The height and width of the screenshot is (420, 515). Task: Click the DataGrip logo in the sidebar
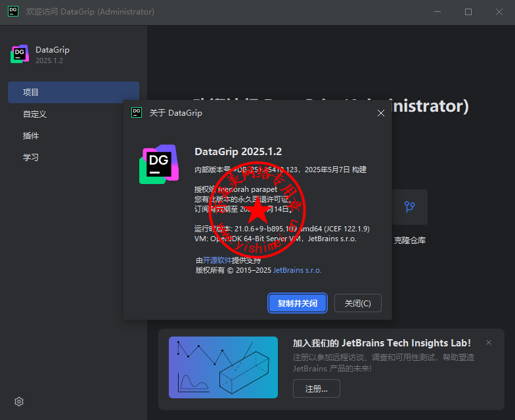pyautogui.click(x=20, y=54)
